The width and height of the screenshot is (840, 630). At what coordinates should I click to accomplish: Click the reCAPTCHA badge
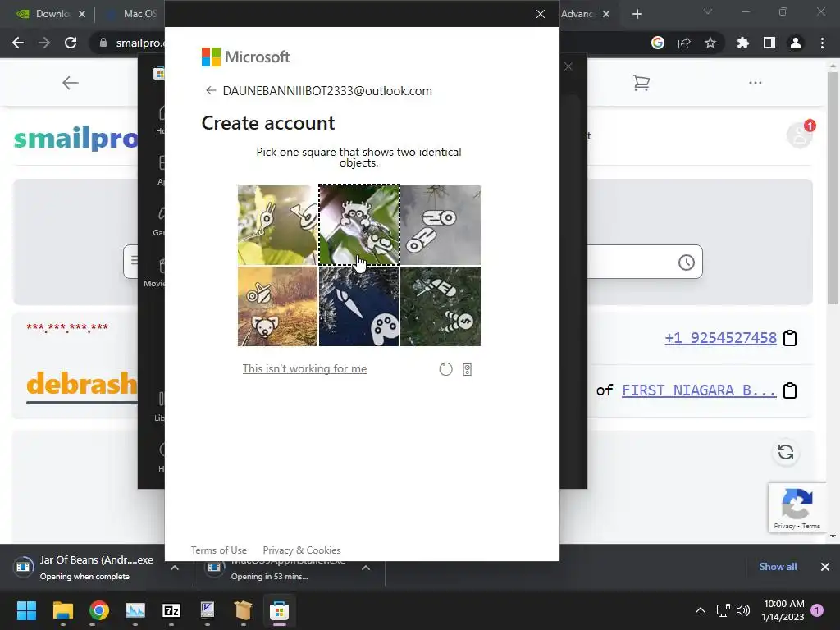[x=797, y=508]
